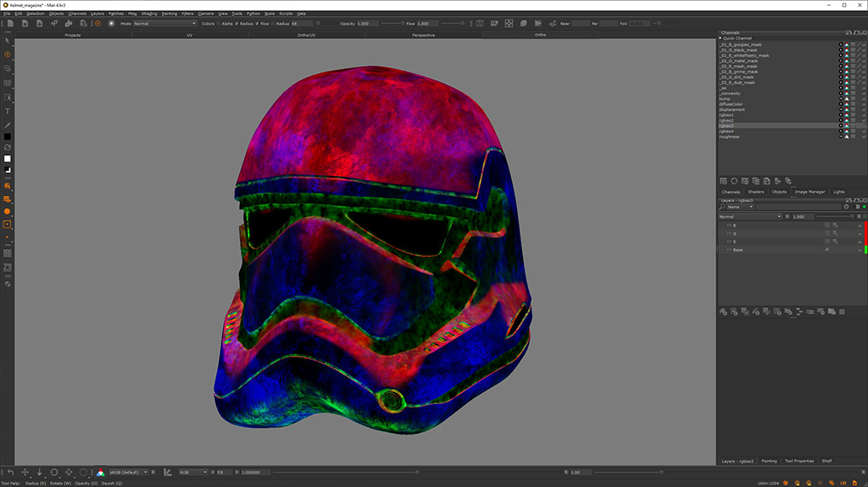Click the search magnifier icon in Layers panel
Image resolution: width=868 pixels, height=487 pixels.
tap(722, 207)
